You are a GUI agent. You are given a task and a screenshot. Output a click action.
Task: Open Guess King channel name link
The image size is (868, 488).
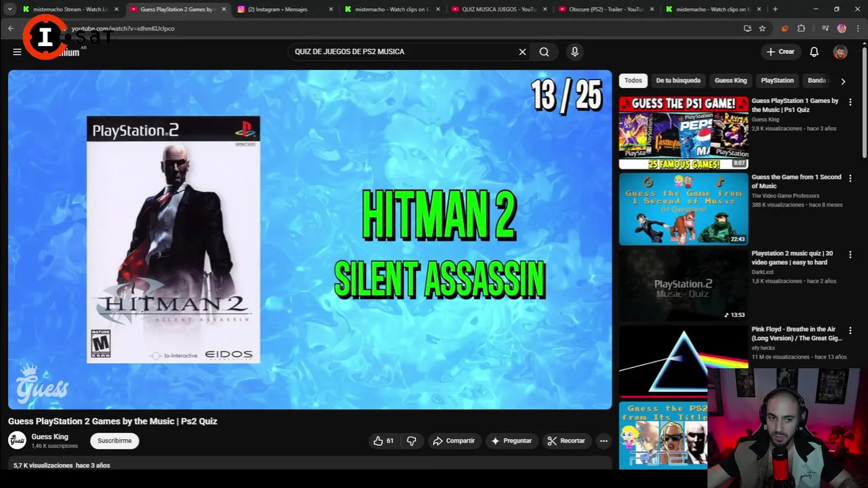pyautogui.click(x=50, y=436)
